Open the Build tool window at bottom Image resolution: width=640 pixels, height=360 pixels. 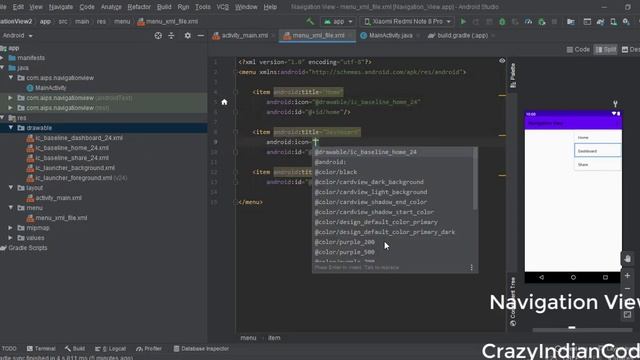75,349
